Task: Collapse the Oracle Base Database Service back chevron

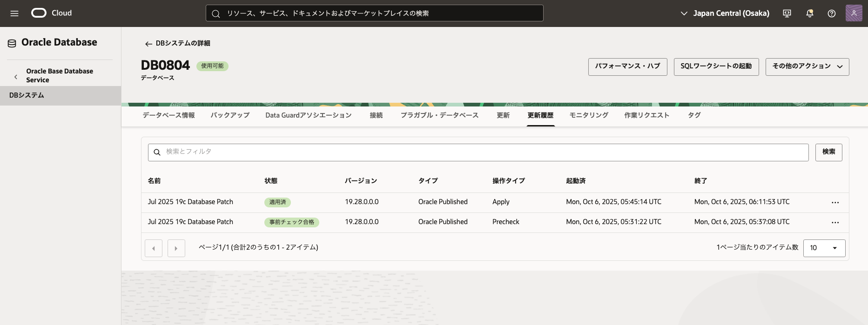Action: [x=16, y=77]
